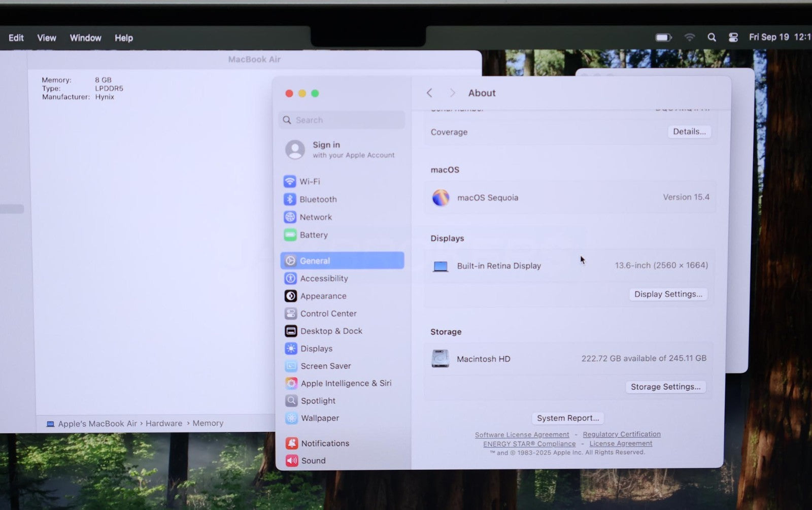
Task: Open the Window menu
Action: point(85,38)
